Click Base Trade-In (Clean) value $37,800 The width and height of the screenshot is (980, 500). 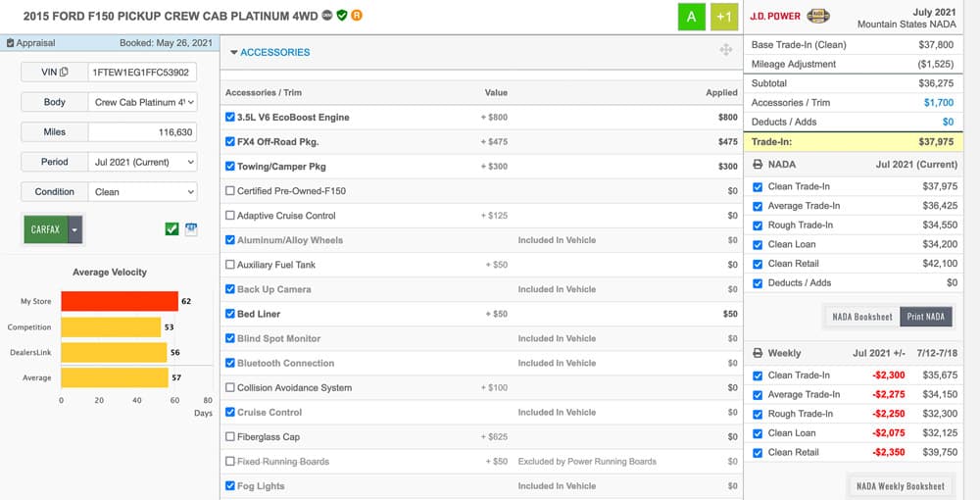tap(936, 45)
